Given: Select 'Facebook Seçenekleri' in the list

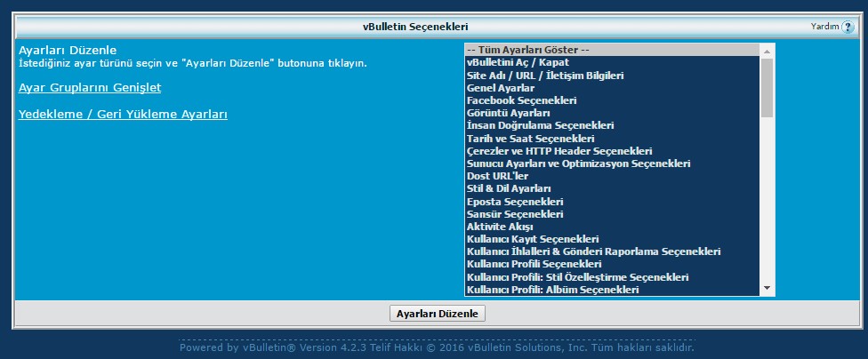Looking at the screenshot, I should [613, 100].
